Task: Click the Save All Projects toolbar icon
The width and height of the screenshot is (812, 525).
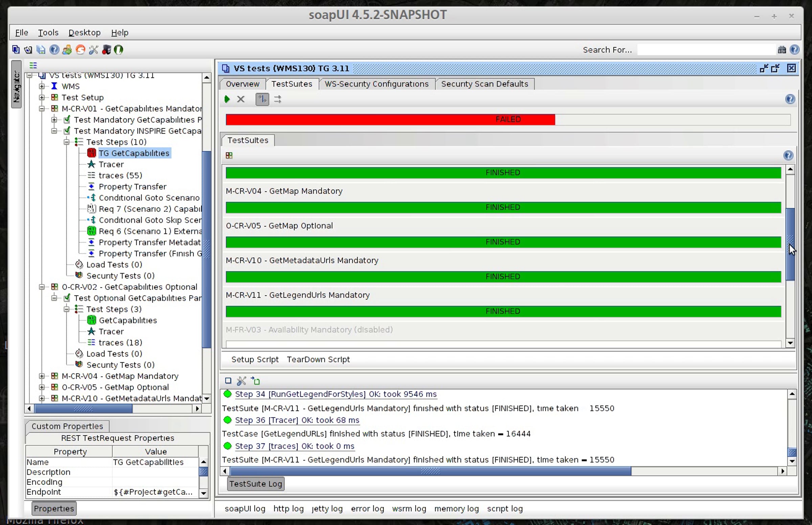Action: [41, 50]
